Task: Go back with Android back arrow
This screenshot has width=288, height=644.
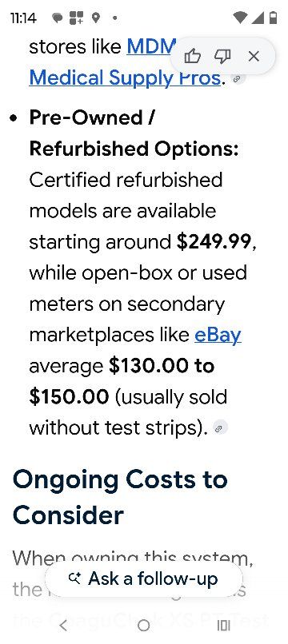Action: pyautogui.click(x=63, y=626)
